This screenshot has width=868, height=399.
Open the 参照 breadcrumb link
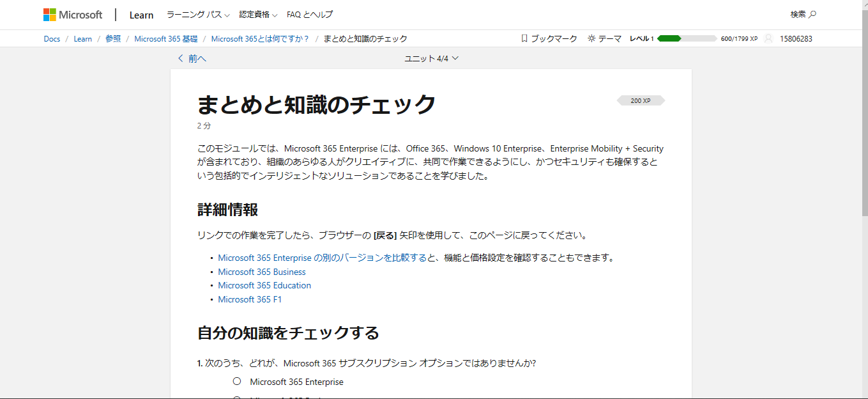pos(113,39)
